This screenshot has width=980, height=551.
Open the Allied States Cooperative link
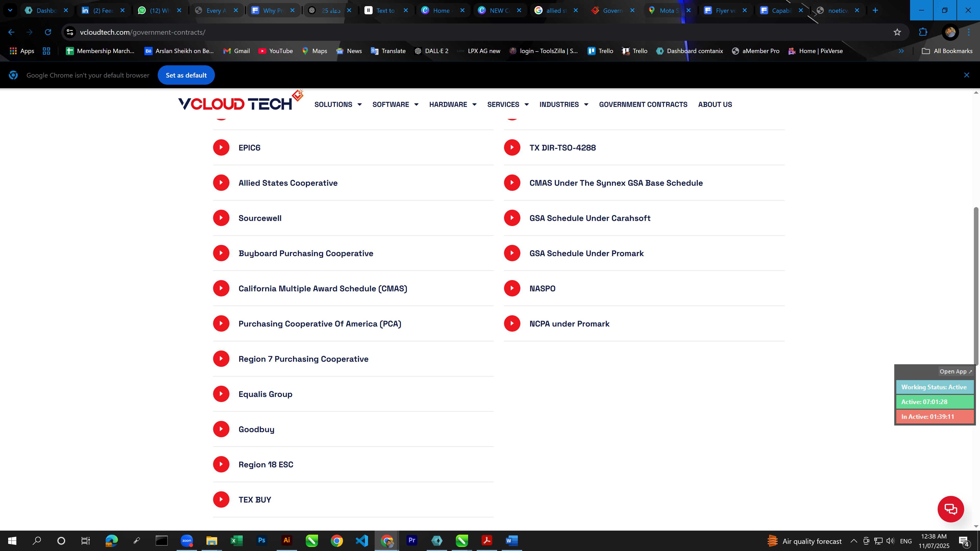pyautogui.click(x=288, y=183)
